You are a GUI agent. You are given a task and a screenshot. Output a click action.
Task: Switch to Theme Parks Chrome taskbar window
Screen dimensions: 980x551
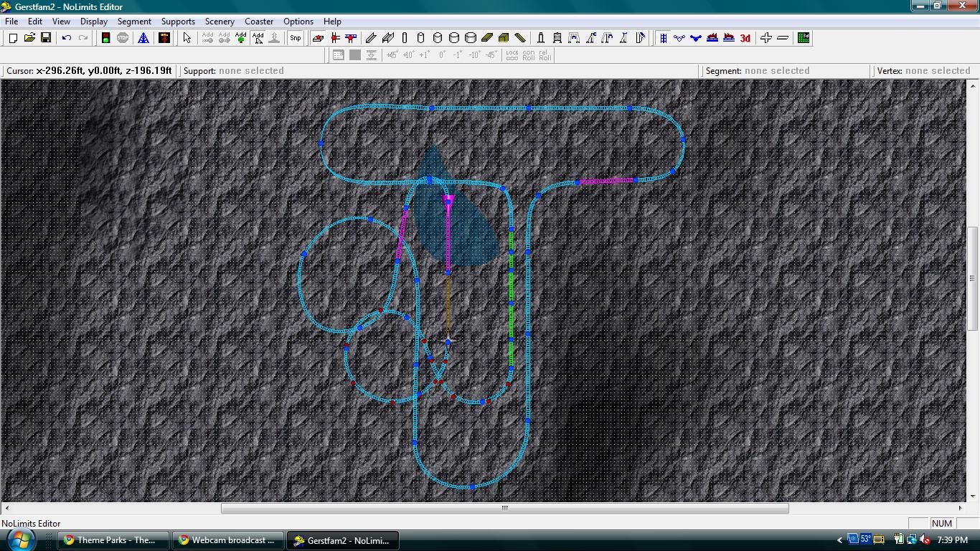(113, 540)
